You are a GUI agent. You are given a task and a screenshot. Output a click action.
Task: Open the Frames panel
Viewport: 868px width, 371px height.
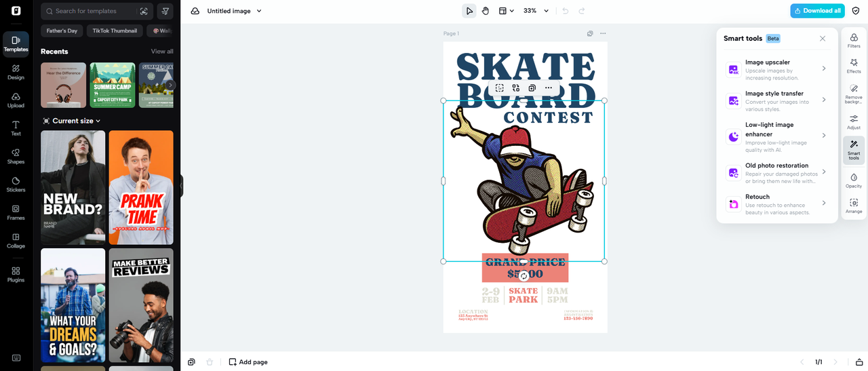point(16,212)
